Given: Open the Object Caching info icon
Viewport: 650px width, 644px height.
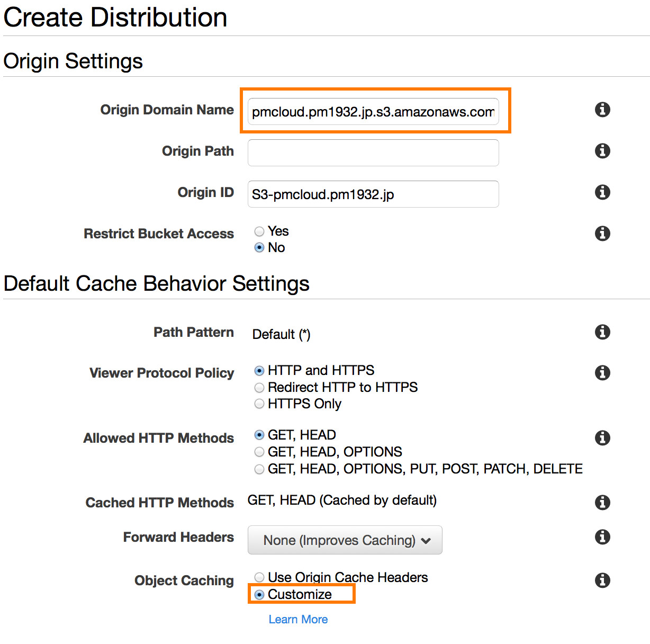Looking at the screenshot, I should 602,580.
